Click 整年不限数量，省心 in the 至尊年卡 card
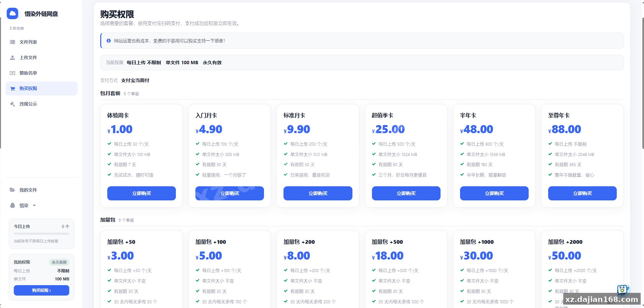This screenshot has height=308, width=644. coord(574,175)
